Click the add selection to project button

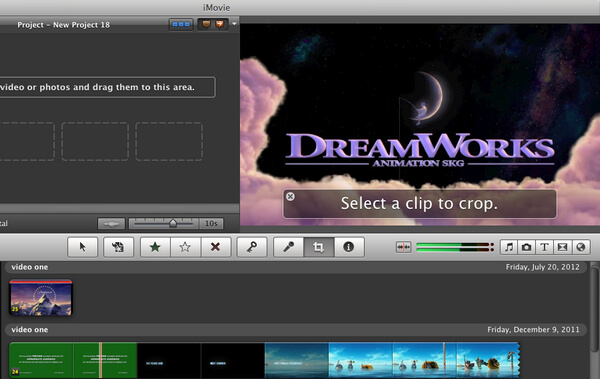[x=118, y=247]
